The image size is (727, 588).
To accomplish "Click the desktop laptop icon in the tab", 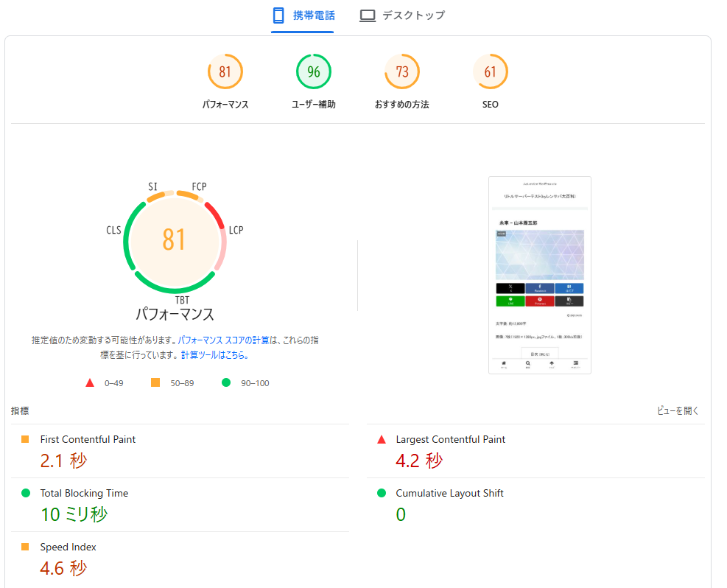I will click(x=368, y=15).
